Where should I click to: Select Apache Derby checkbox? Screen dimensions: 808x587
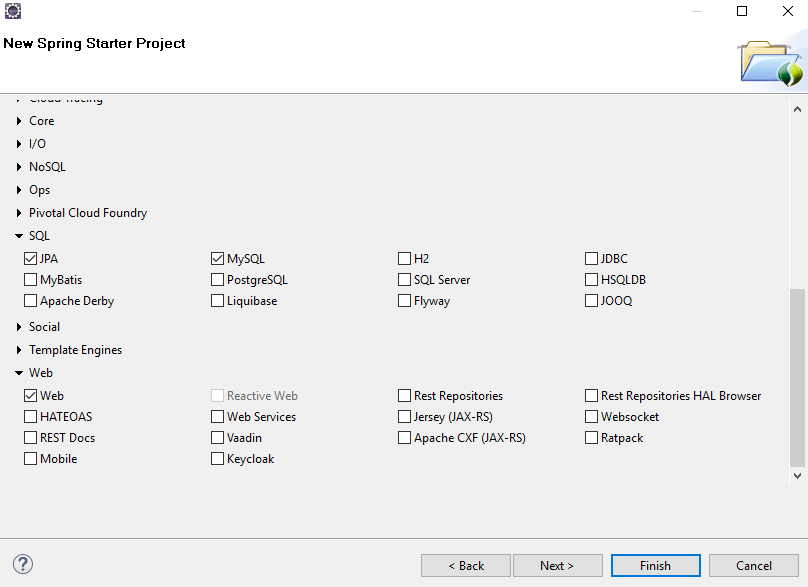30,301
